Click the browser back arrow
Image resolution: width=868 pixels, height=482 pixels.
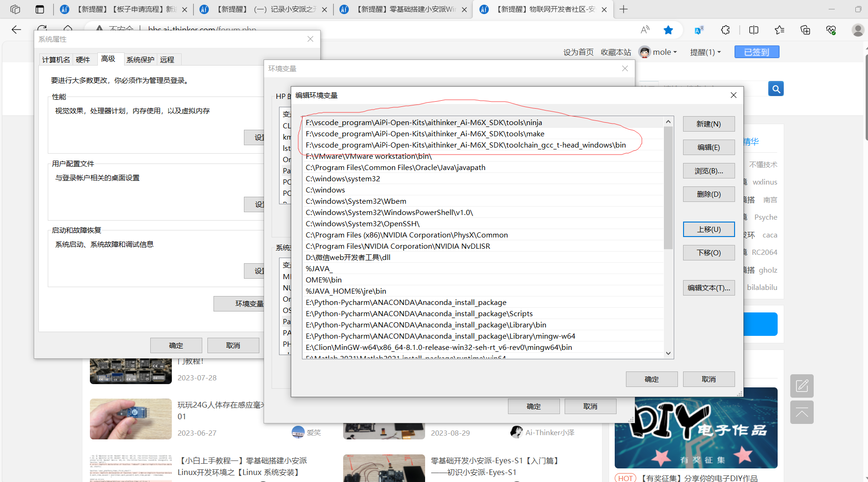tap(16, 30)
